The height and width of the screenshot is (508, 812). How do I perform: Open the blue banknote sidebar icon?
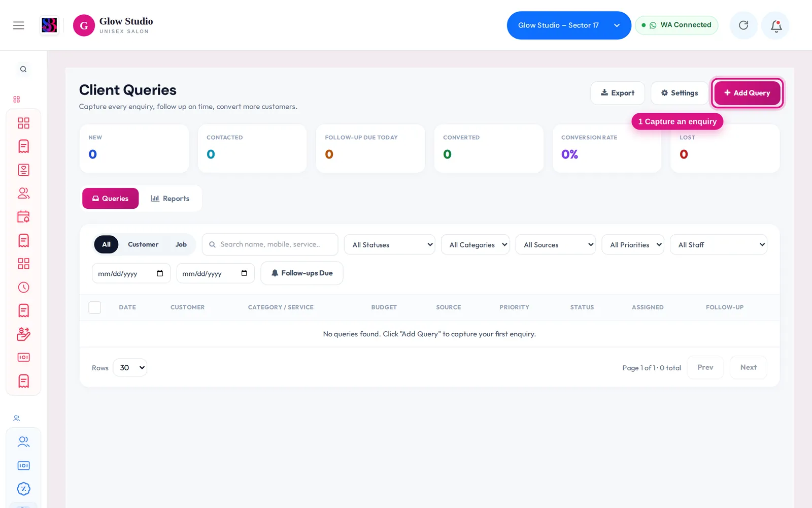pyautogui.click(x=23, y=465)
